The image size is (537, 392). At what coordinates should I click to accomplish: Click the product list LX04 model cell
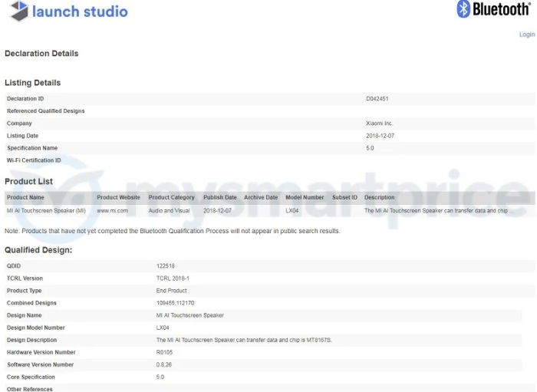click(292, 210)
